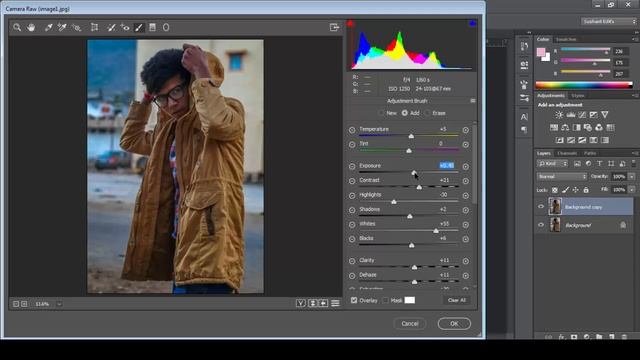Select the Red Eye Removal tool
Viewport: 640px width, 360px height.
tap(125, 27)
